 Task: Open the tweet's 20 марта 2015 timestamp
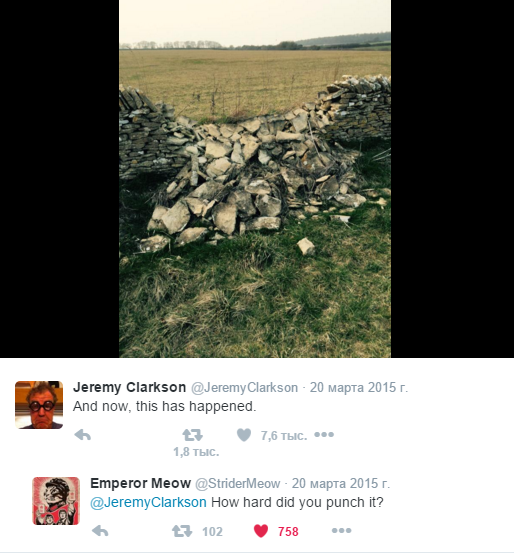click(359, 388)
